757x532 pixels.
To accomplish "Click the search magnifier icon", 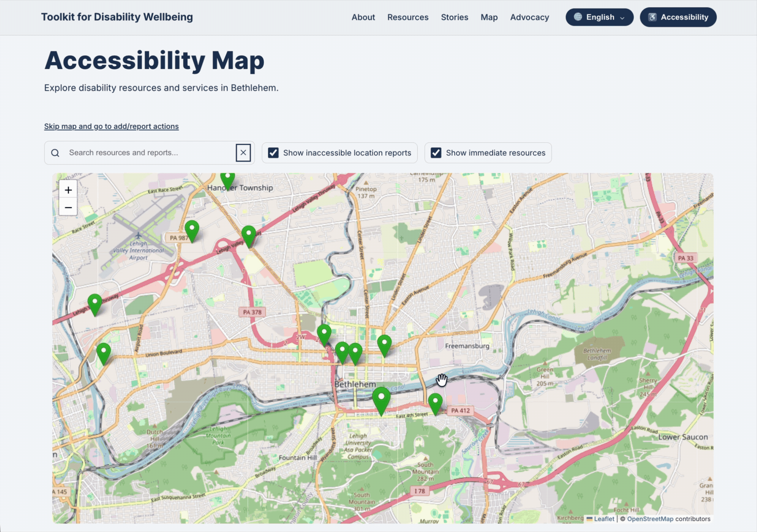I will (55, 153).
